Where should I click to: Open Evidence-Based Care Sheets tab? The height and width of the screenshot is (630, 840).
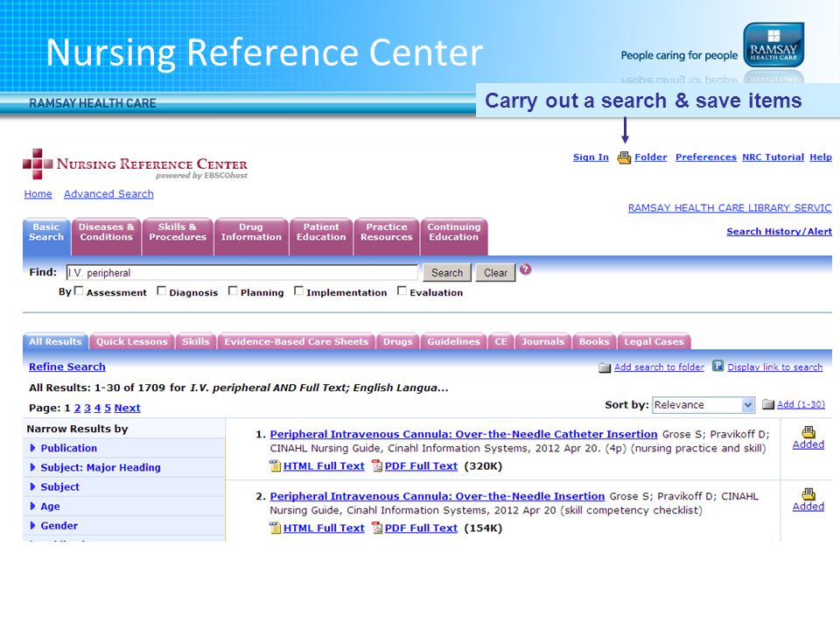click(x=297, y=341)
